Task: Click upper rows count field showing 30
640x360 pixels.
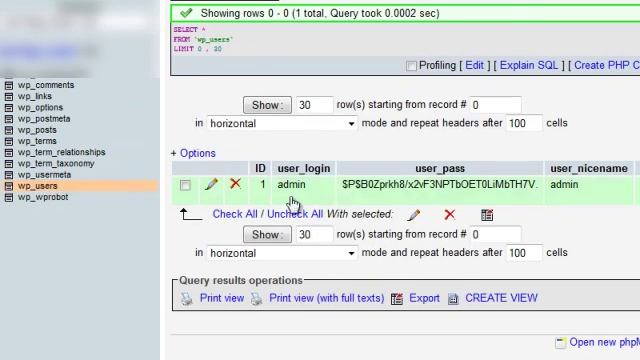Action: (314, 105)
